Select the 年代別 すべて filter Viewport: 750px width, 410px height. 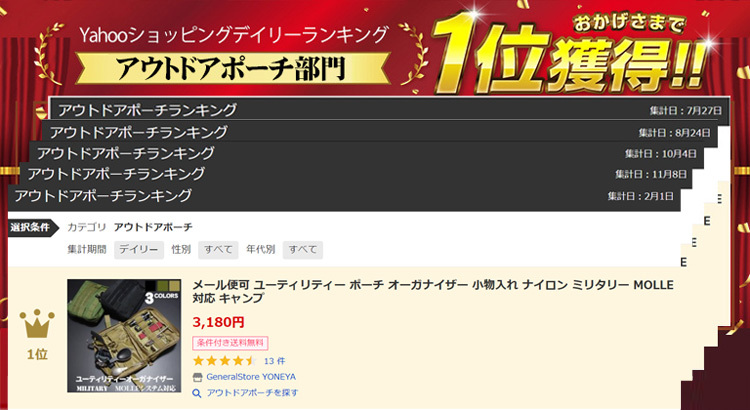(303, 250)
